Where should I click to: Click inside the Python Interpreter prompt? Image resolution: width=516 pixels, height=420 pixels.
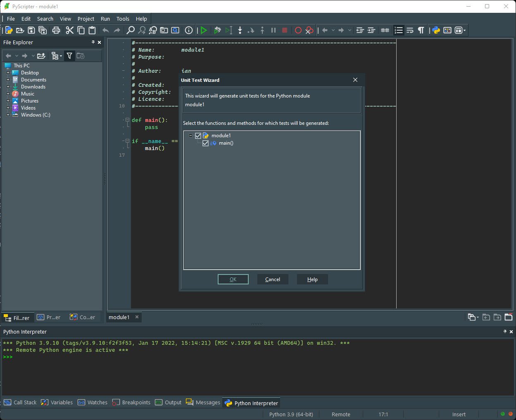click(41, 357)
